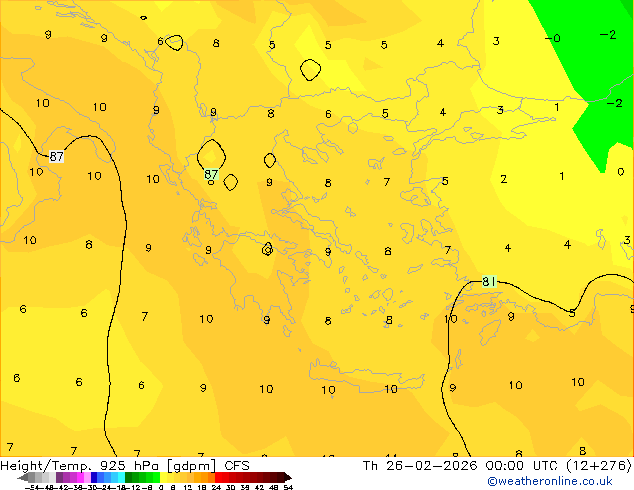Click the Height/Temp. 925 hPa title text
This screenshot has width=634, height=490.
coord(81,466)
